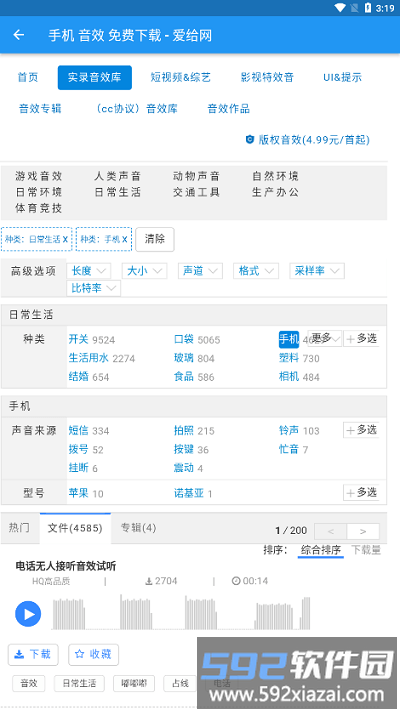400x710 pixels.
Task: Switch to the 文件(4585) tab
Action: point(75,528)
